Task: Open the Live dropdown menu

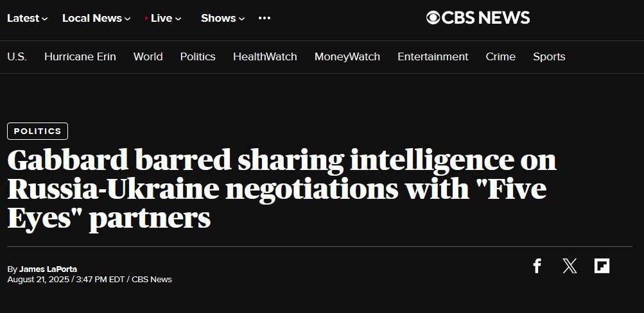Action: click(164, 18)
